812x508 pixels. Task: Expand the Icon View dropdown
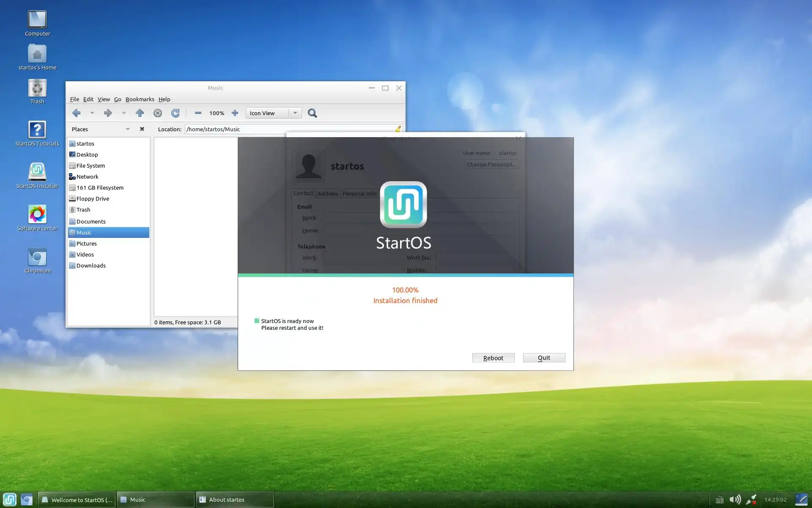click(x=295, y=113)
